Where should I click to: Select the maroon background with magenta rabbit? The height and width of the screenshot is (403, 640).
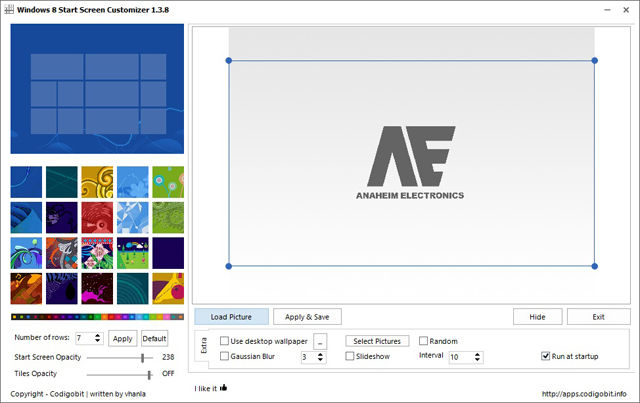(x=97, y=289)
